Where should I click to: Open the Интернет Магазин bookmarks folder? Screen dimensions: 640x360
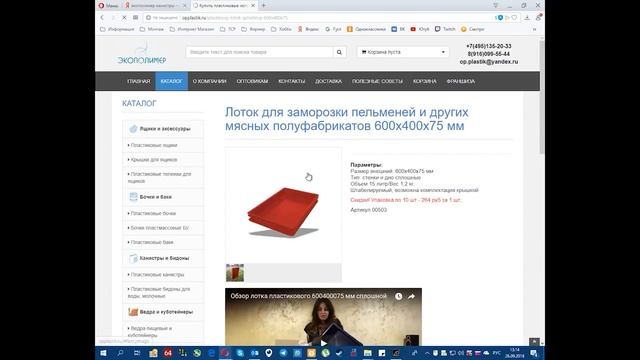(192, 29)
